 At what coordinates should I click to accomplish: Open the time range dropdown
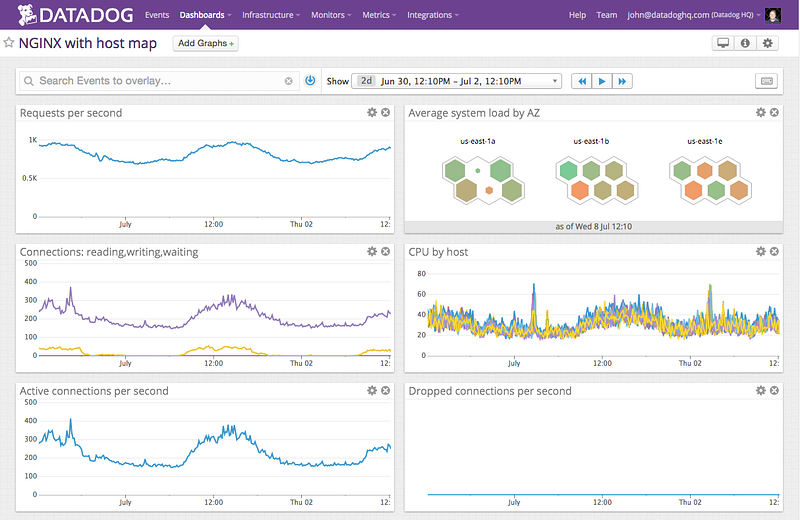[456, 81]
